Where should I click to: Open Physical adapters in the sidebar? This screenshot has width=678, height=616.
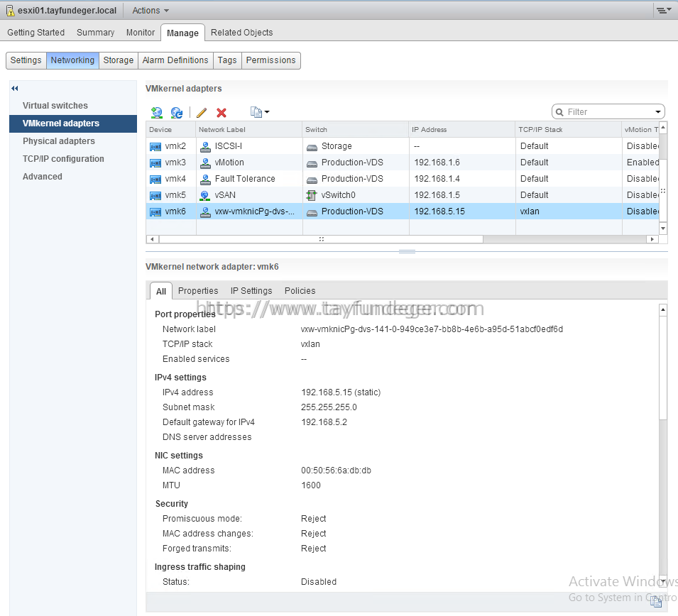59,141
